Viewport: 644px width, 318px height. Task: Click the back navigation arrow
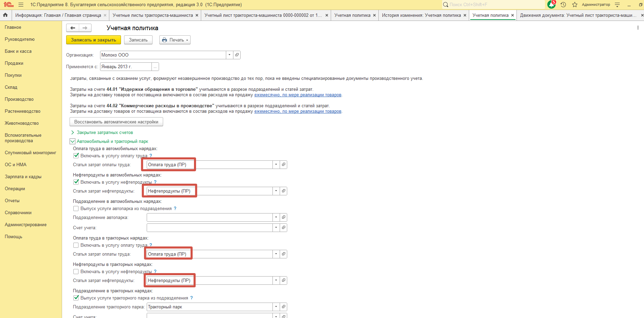73,28
